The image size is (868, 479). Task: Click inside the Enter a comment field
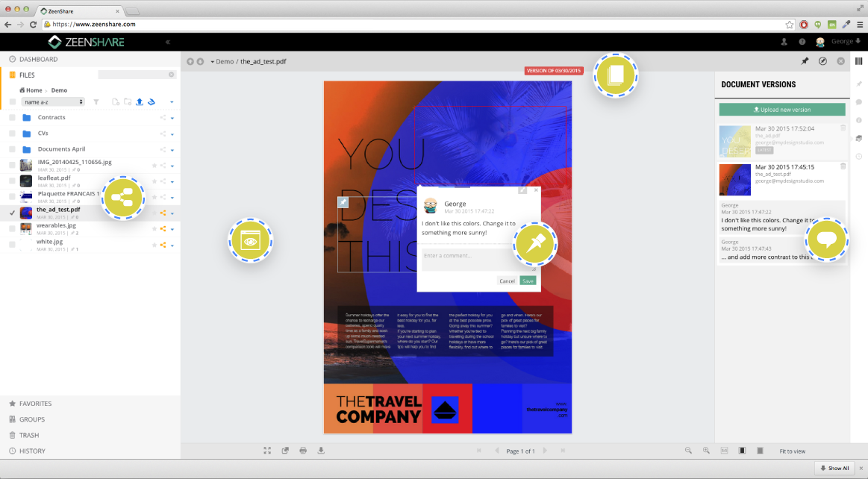tap(478, 260)
